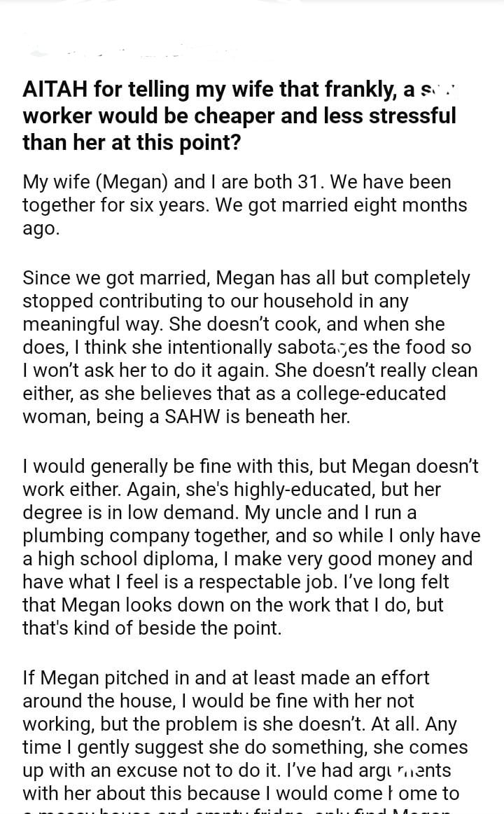
Task: Click the AITAH post title
Action: (x=239, y=116)
